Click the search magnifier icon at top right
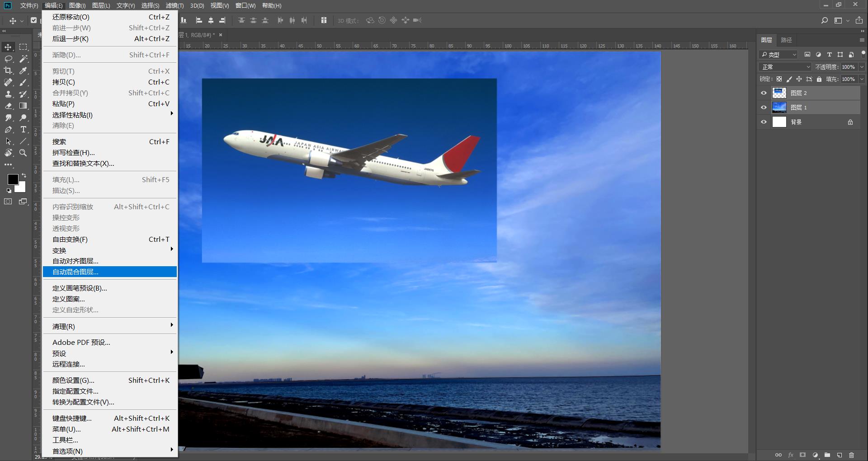This screenshot has height=461, width=868. [825, 20]
